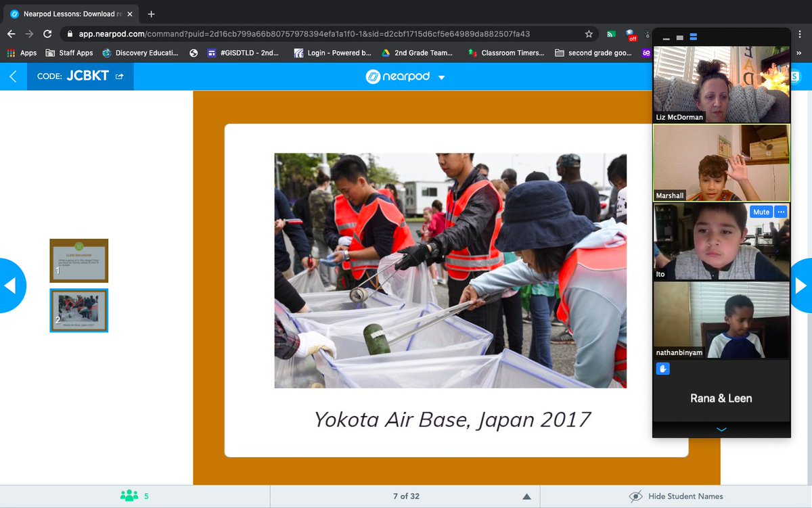Expand slide list arrow beside 7 of 32
The width and height of the screenshot is (812, 508).
pos(526,497)
